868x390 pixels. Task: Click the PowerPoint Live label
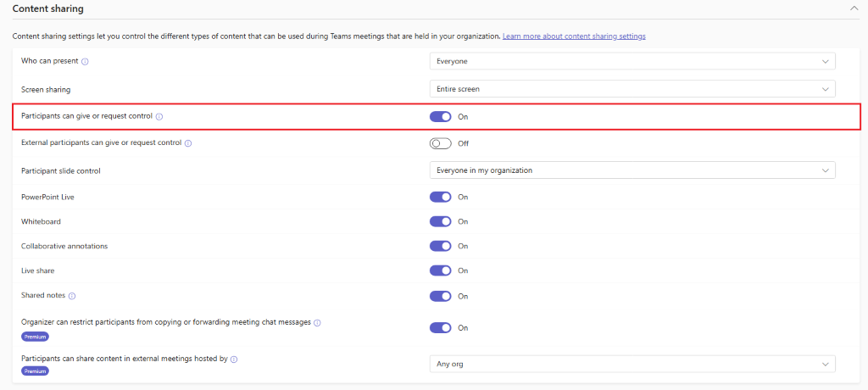point(47,198)
